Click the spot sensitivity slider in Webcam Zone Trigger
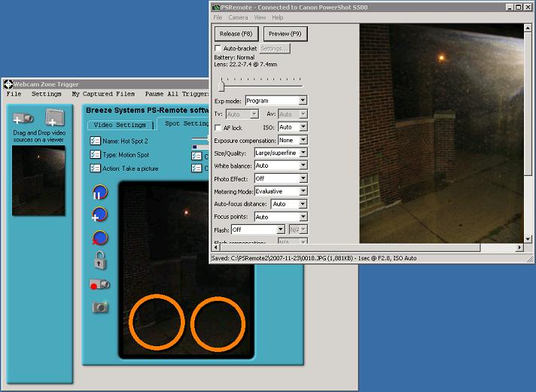This screenshot has width=536, height=392. pos(200,138)
